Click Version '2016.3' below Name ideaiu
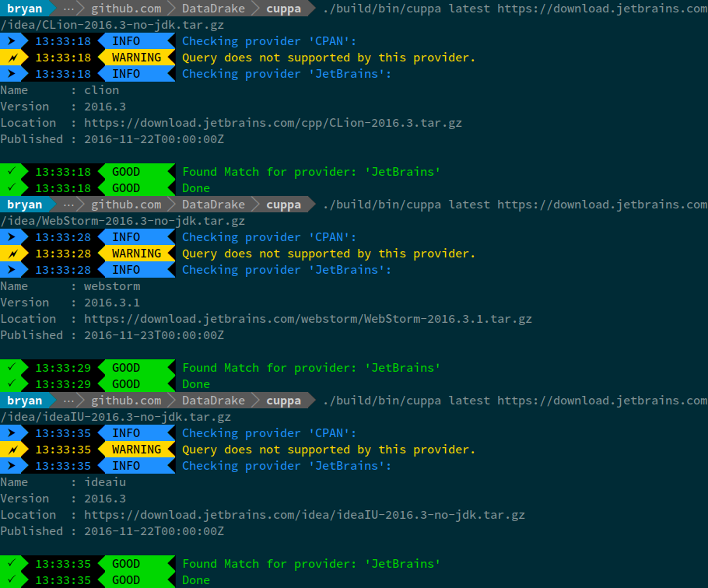Screen dimensions: 708x588 point(105,499)
